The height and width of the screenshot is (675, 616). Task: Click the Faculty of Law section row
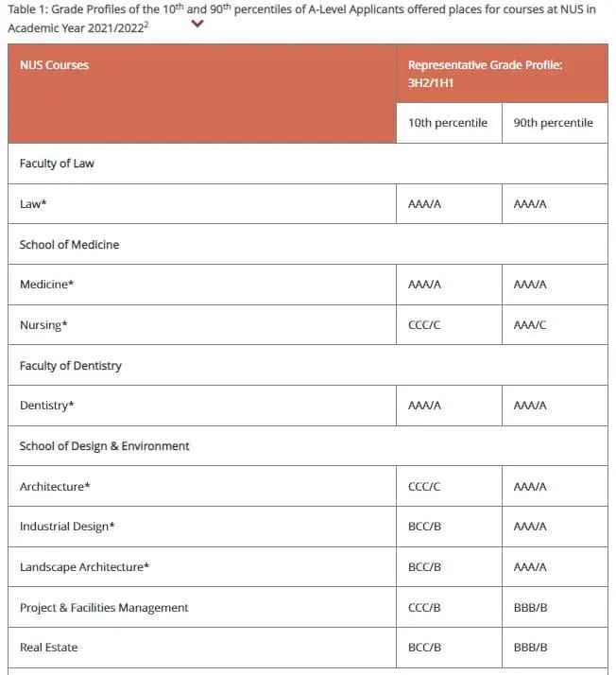tap(308, 164)
